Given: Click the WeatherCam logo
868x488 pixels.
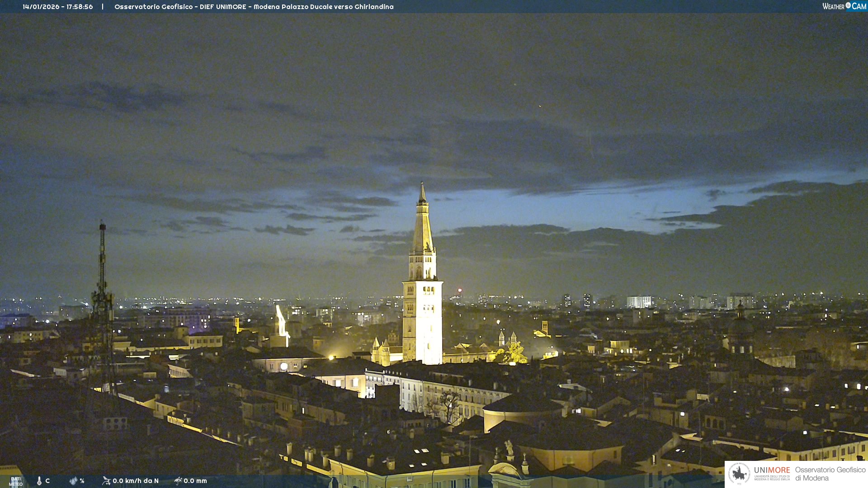Looking at the screenshot, I should [x=844, y=6].
